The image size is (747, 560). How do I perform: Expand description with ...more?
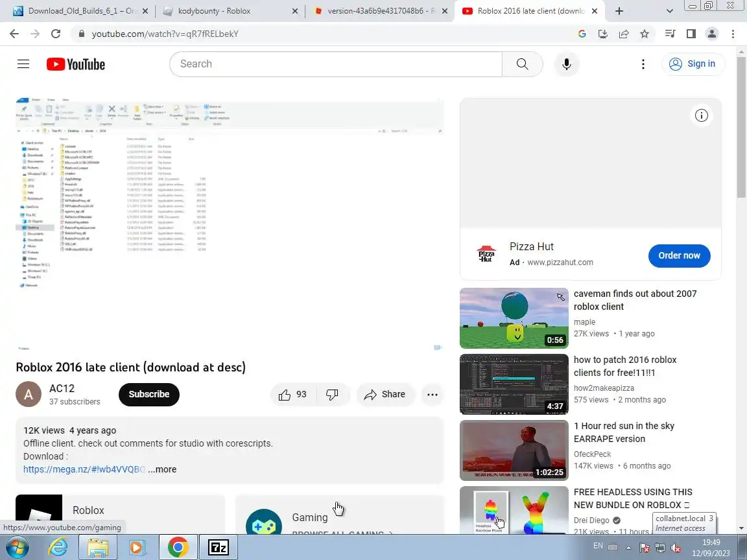(162, 469)
